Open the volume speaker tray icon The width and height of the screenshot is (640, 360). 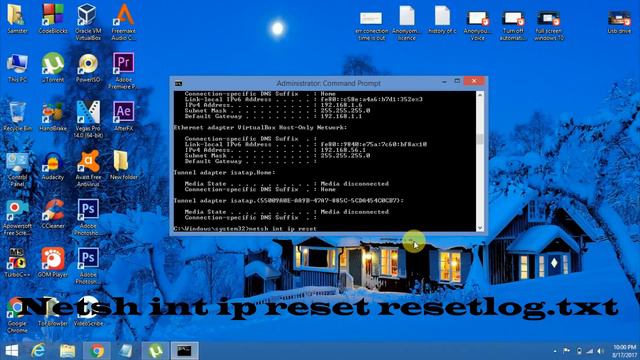pos(600,351)
